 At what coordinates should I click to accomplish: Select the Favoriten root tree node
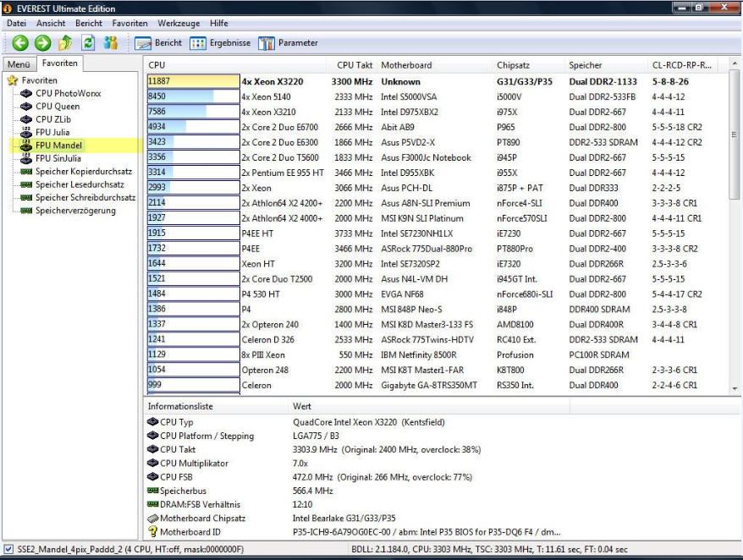(39, 80)
